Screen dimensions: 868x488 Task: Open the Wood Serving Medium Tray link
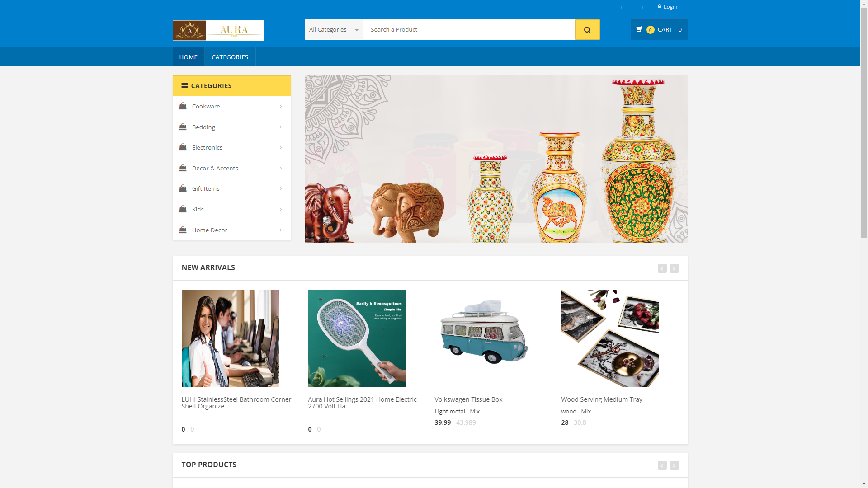602,399
